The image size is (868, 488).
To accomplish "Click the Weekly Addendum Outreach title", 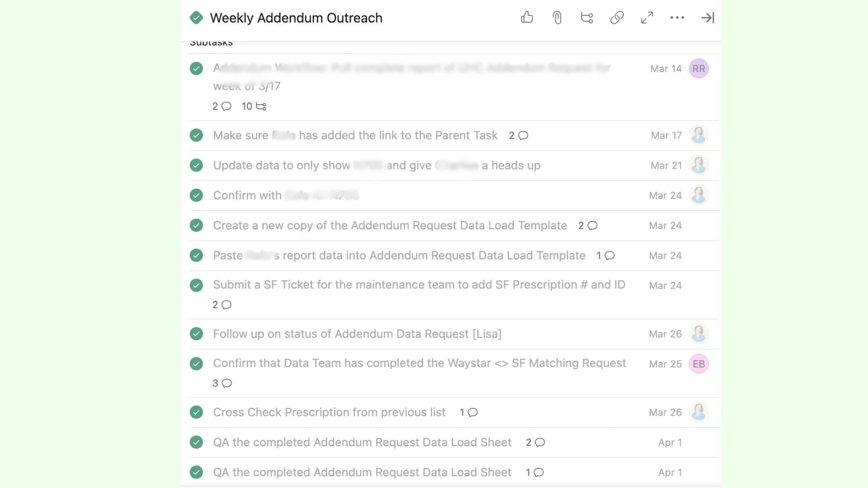I will click(296, 18).
